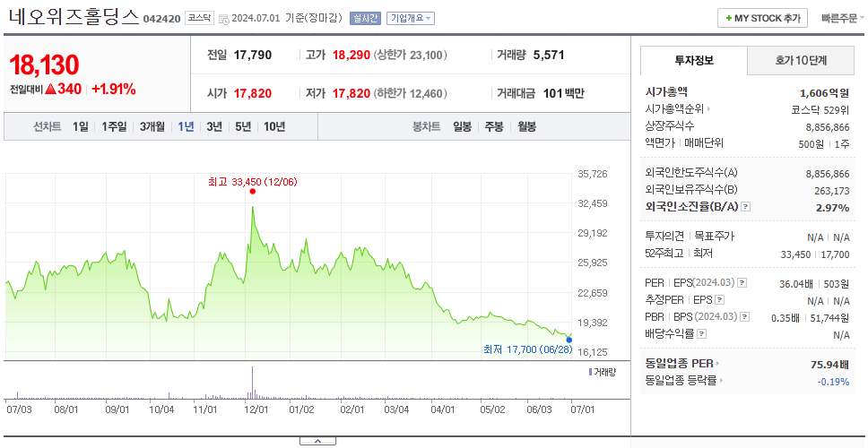Click the 고가 value 18,290
The image size is (868, 448).
351,56
